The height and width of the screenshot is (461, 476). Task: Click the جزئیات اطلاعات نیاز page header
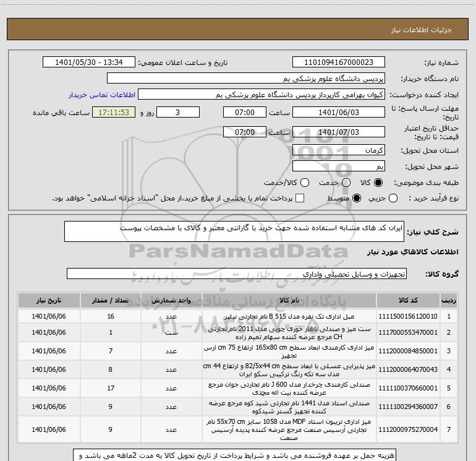point(421,30)
